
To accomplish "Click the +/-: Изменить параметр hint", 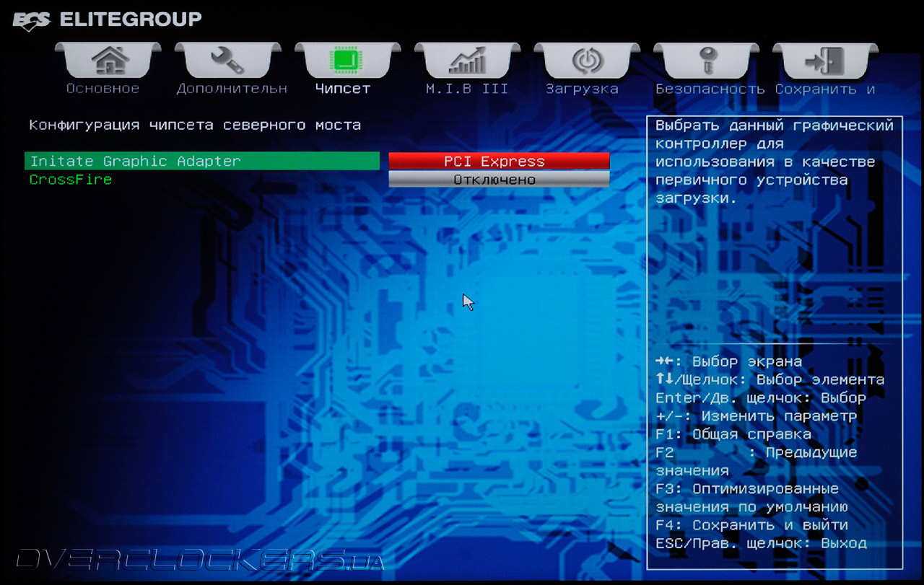I will click(x=757, y=416).
